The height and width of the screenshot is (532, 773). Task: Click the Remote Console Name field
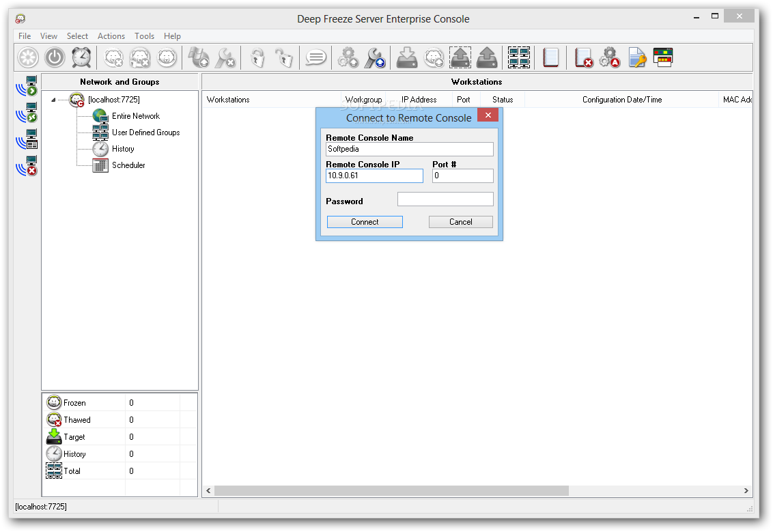pos(410,149)
